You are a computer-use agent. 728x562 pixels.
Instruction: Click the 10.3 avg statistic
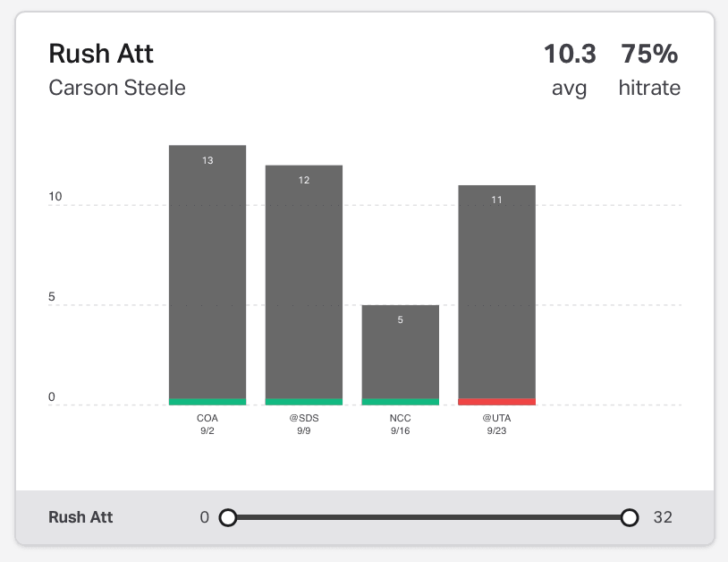[x=570, y=70]
